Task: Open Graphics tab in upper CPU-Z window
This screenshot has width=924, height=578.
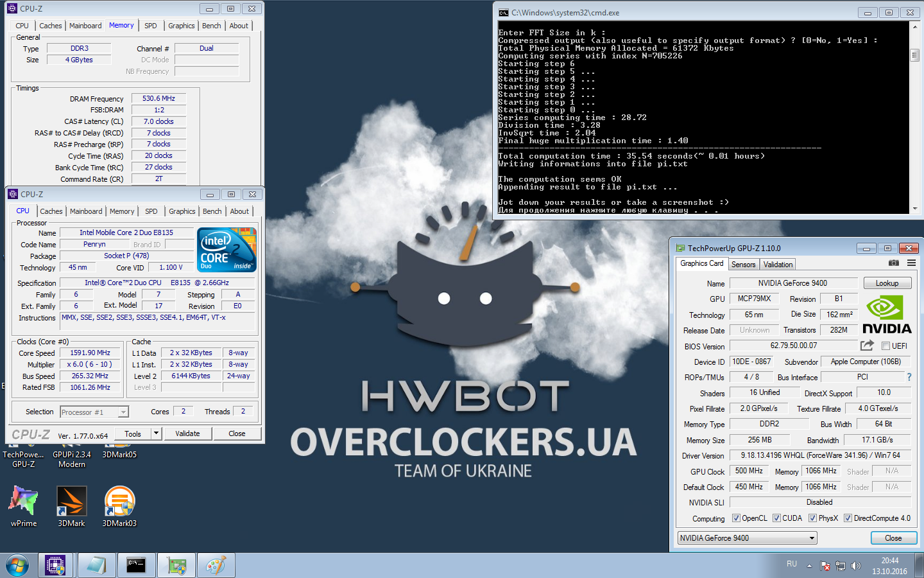Action: coord(182,26)
